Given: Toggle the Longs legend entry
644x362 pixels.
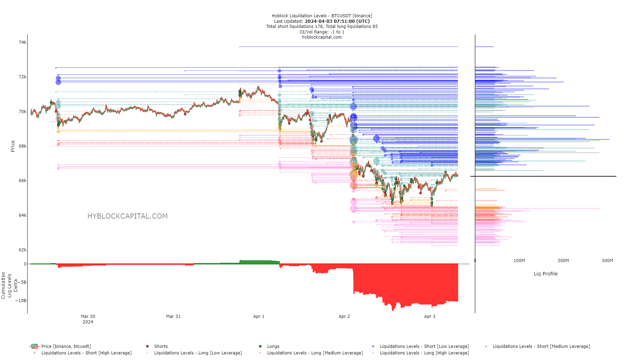Looking at the screenshot, I should pyautogui.click(x=270, y=346).
